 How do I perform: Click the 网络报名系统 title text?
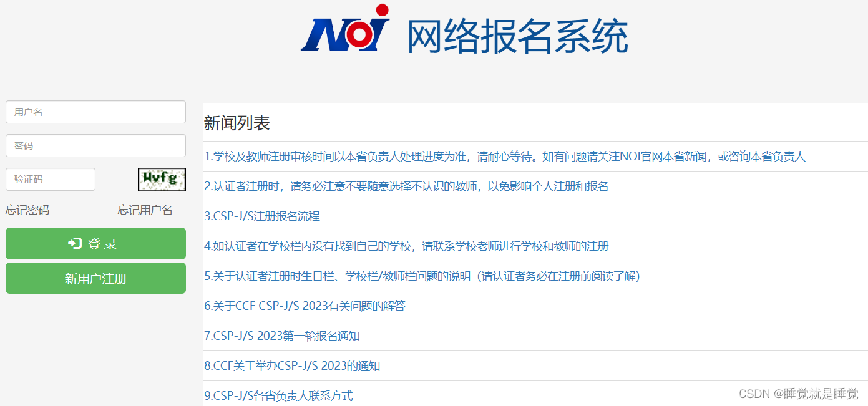coord(517,37)
